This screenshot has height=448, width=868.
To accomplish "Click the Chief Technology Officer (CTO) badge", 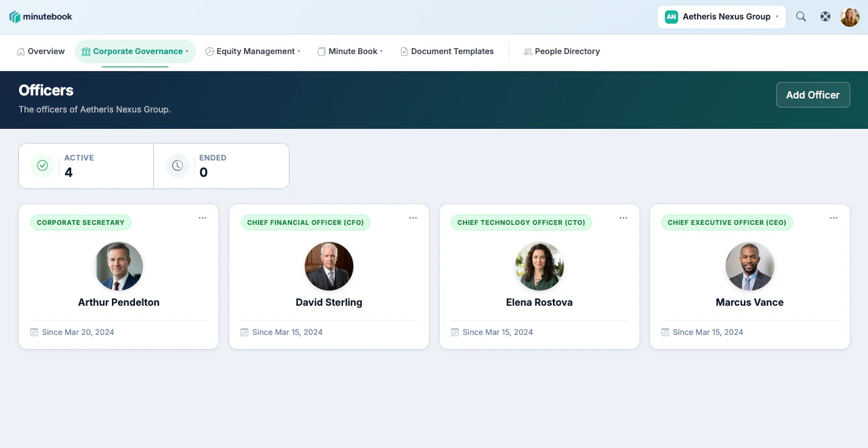I will [x=521, y=222].
